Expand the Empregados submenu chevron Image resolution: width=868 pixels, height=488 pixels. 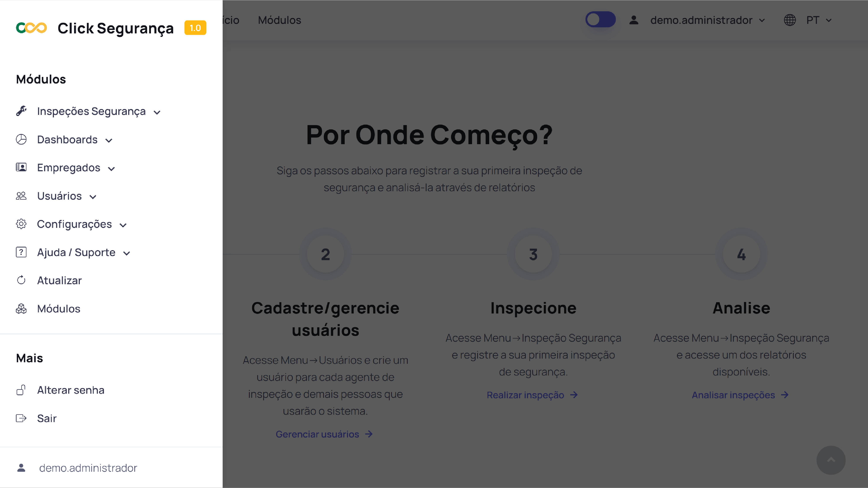(x=112, y=169)
